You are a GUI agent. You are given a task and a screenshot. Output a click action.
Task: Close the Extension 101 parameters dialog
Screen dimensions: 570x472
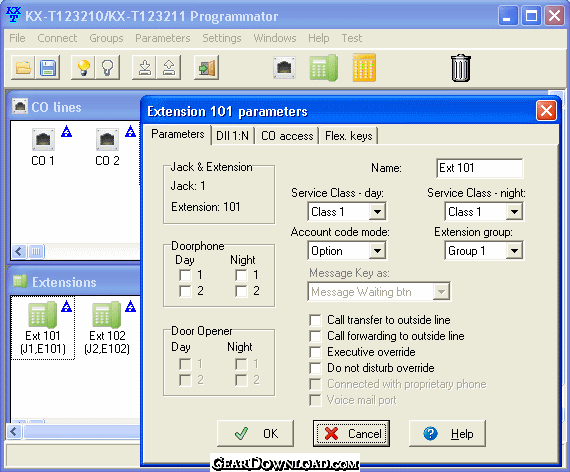click(546, 111)
